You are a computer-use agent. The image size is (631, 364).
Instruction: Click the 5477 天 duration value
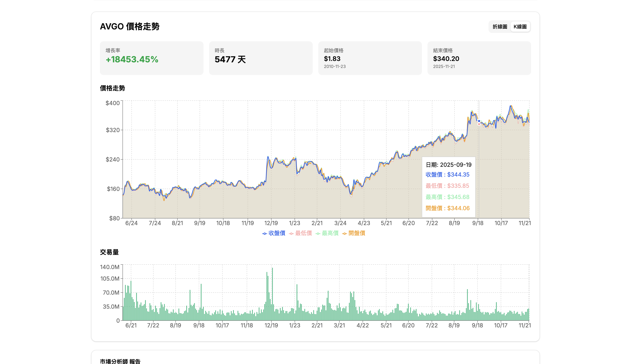(230, 60)
